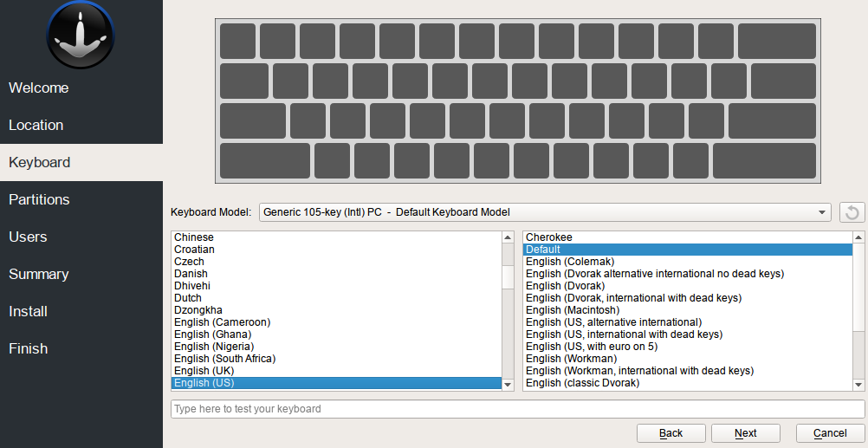Choose the Cherokee variant

[688, 237]
